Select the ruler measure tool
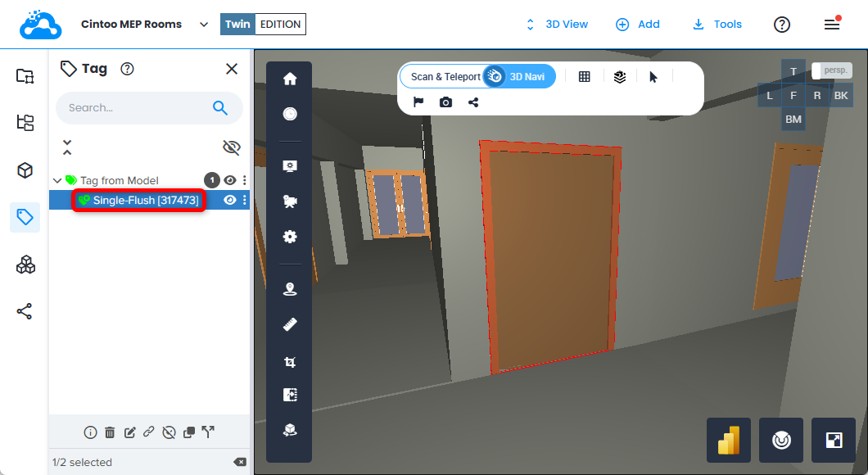 [290, 324]
